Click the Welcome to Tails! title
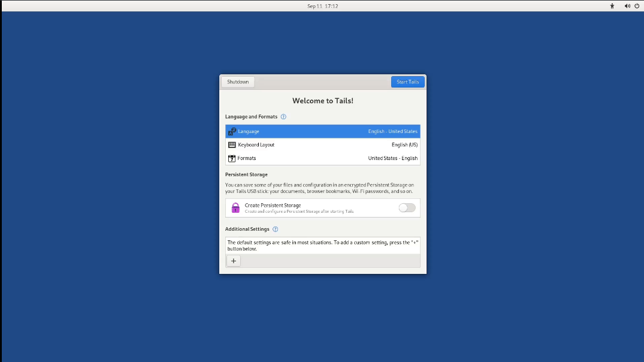Image resolution: width=644 pixels, height=362 pixels. pyautogui.click(x=322, y=101)
